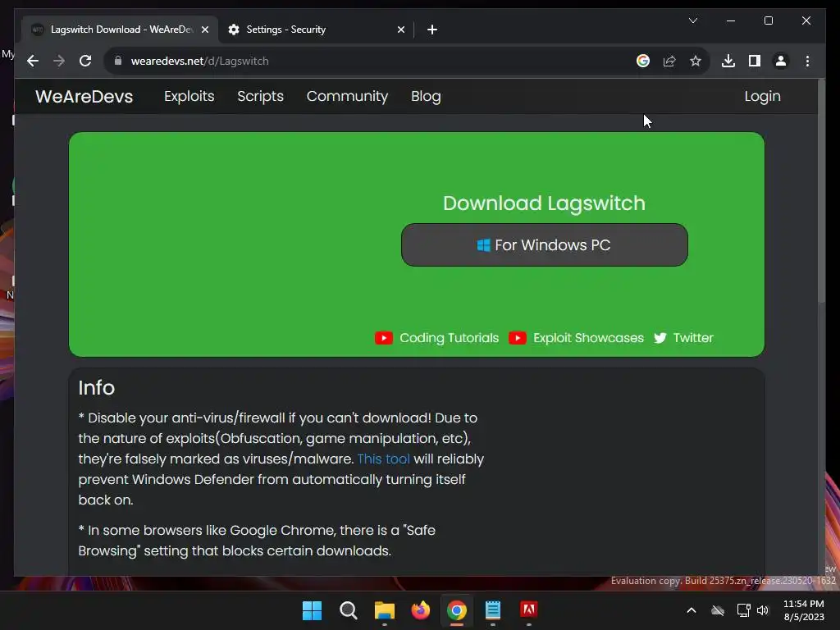This screenshot has height=630, width=840.
Task: Open the Scripts menu item
Action: coord(260,97)
